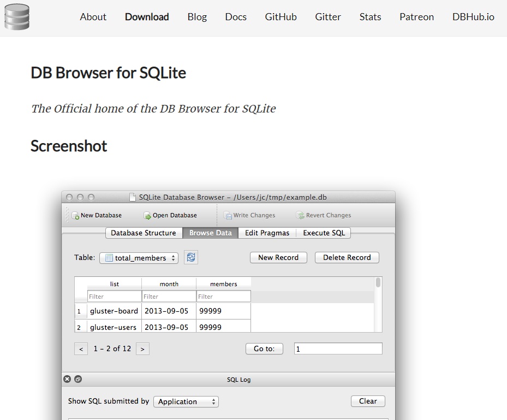Screen dimensions: 507x420
Task: Clear the SQL Log
Action: [x=368, y=401]
